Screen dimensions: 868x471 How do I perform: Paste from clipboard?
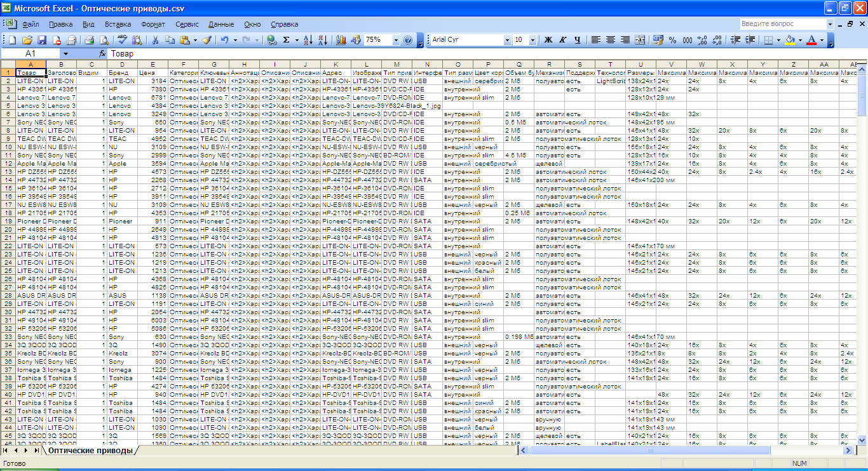point(184,40)
